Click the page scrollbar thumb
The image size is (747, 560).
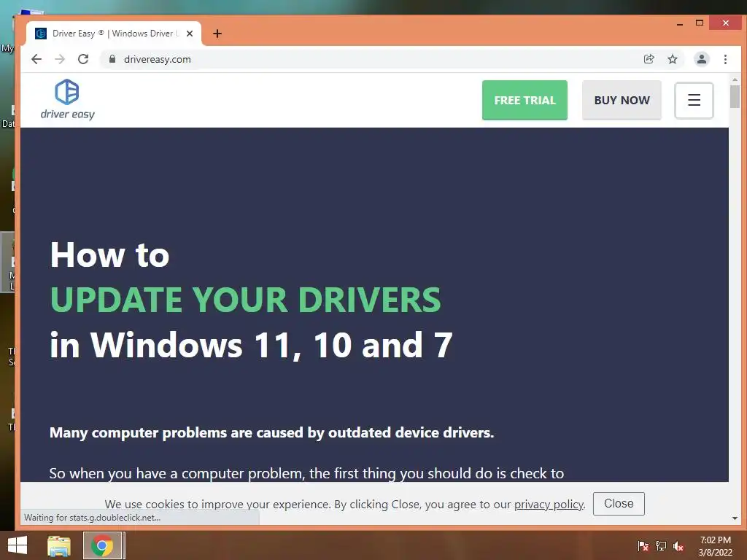pyautogui.click(x=735, y=96)
